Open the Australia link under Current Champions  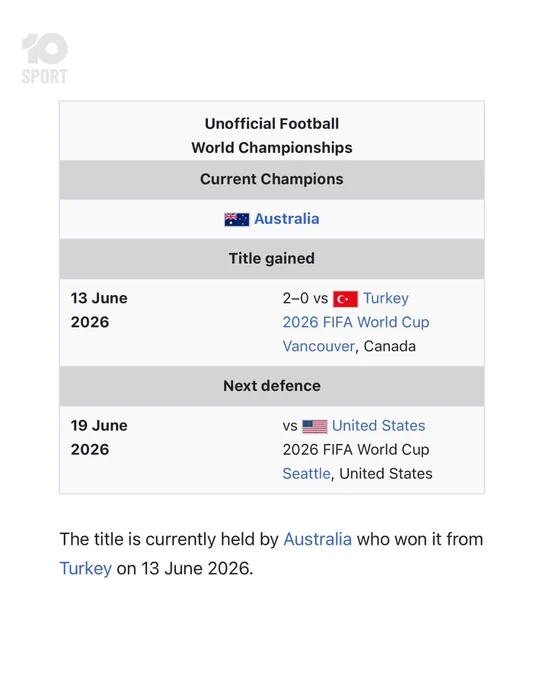point(287,219)
